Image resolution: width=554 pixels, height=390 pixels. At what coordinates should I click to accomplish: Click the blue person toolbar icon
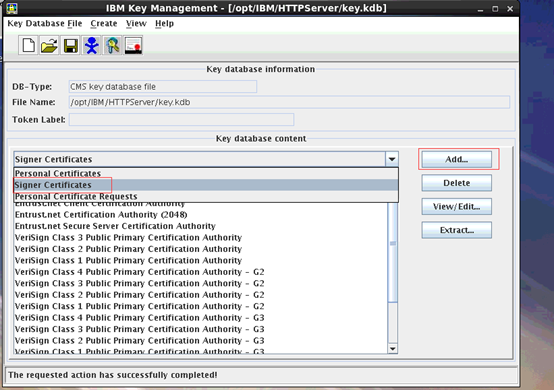(x=92, y=46)
